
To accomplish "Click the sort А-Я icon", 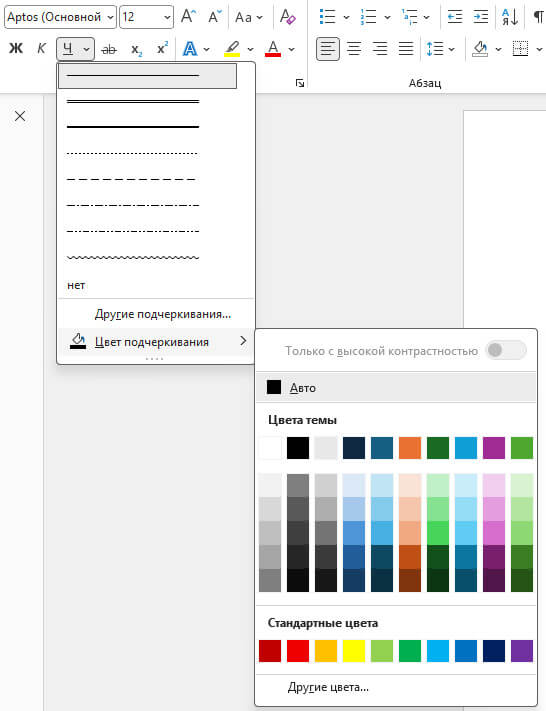I will (510, 17).
